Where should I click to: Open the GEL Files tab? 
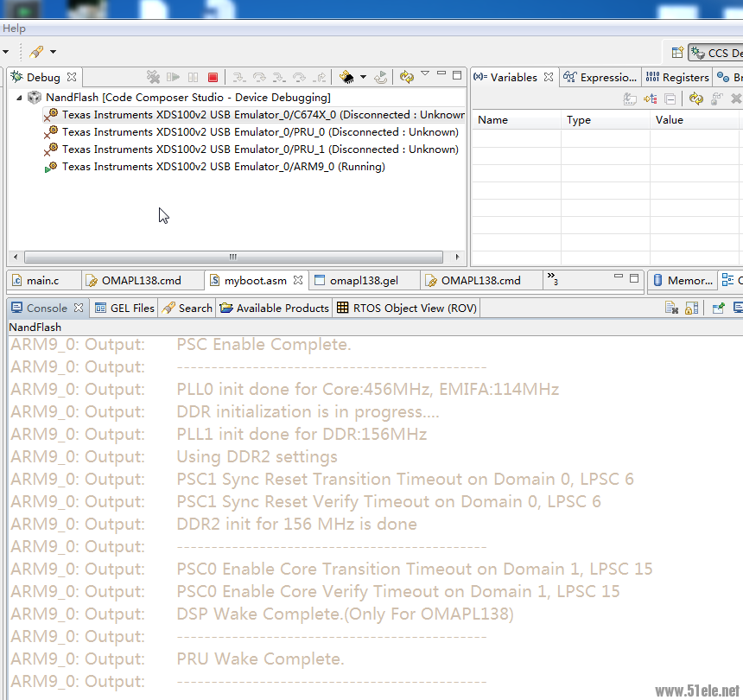[125, 308]
